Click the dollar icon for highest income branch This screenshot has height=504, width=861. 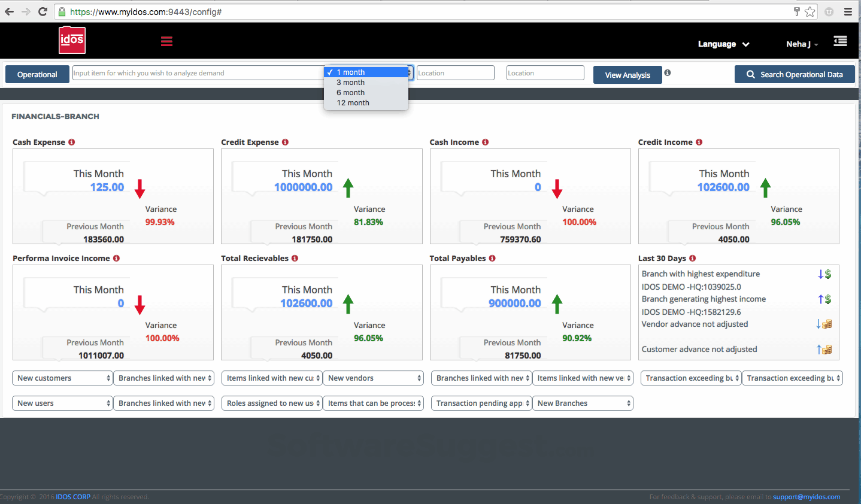point(828,299)
